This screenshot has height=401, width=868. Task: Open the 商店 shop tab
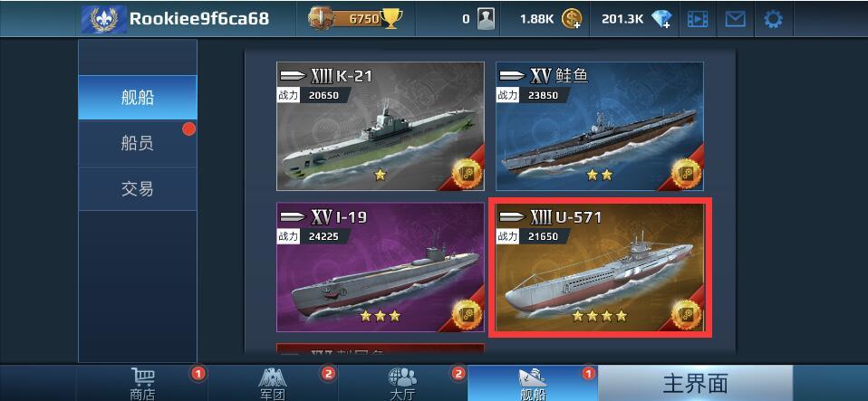(142, 383)
